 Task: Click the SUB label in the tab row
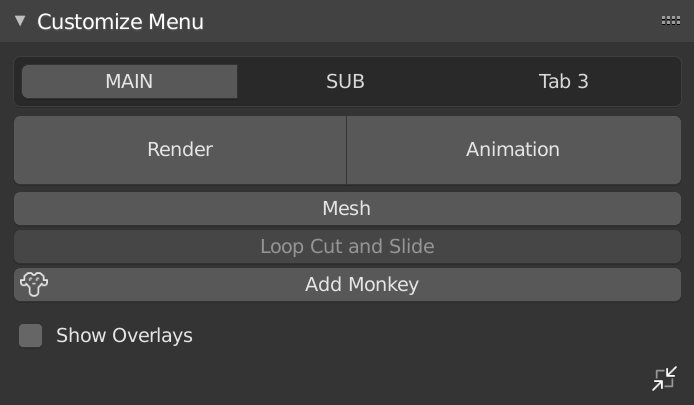click(x=345, y=82)
